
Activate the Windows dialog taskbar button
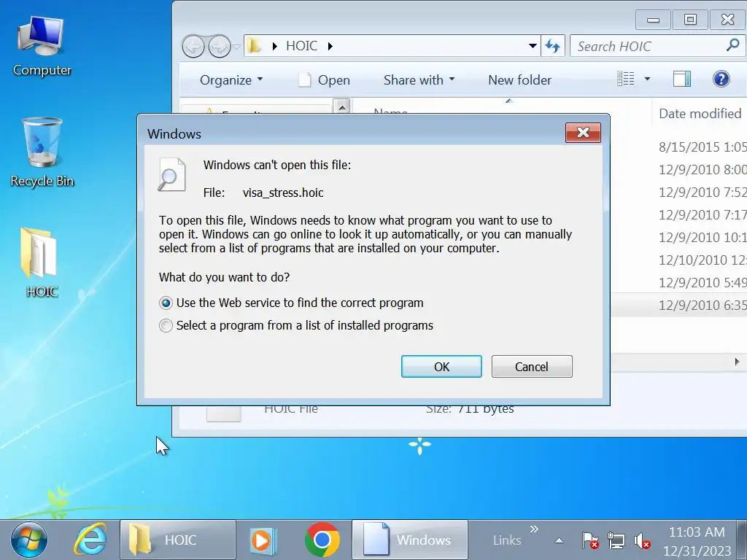click(410, 540)
